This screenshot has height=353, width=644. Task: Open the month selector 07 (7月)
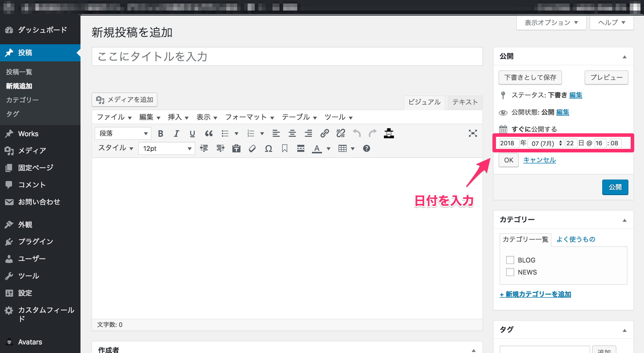(x=546, y=143)
